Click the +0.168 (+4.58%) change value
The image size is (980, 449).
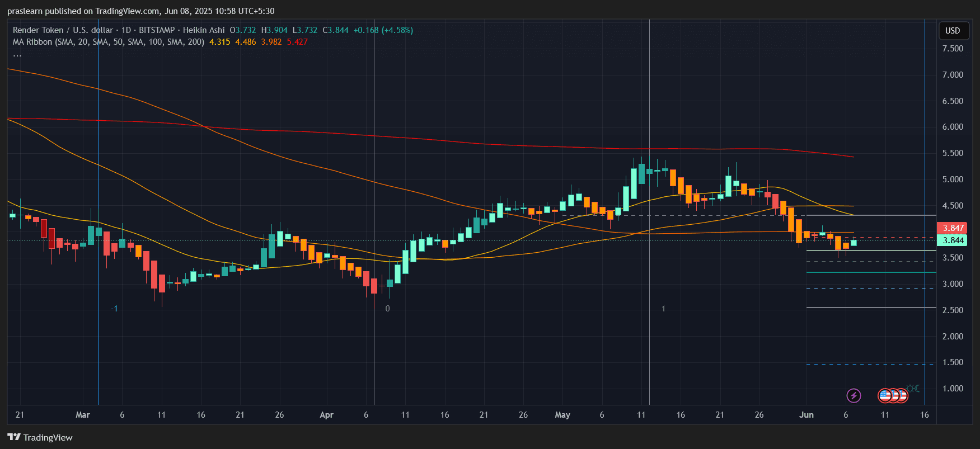[383, 30]
